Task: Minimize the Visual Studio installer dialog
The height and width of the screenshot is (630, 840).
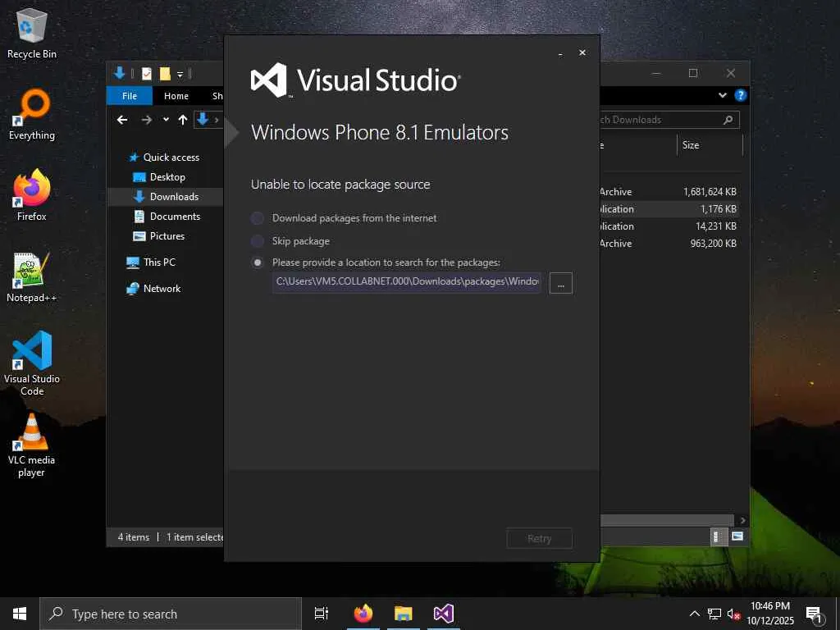Action: point(560,53)
